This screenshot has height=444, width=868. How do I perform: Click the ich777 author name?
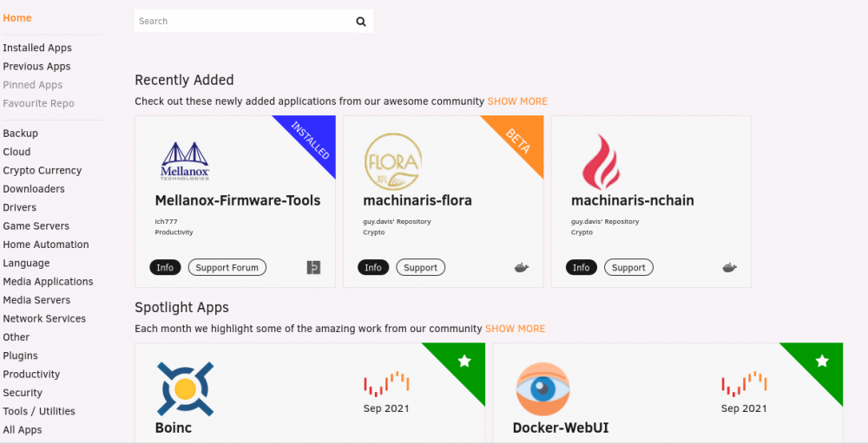coord(166,221)
